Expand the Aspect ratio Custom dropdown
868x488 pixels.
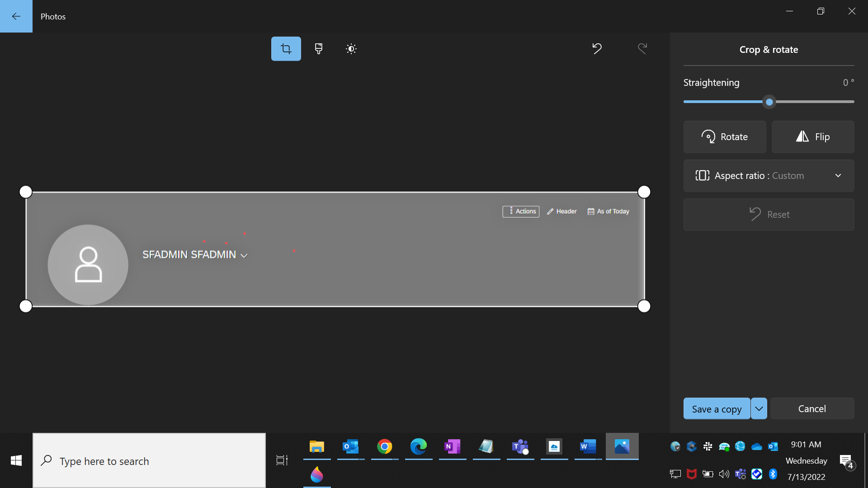pos(769,176)
